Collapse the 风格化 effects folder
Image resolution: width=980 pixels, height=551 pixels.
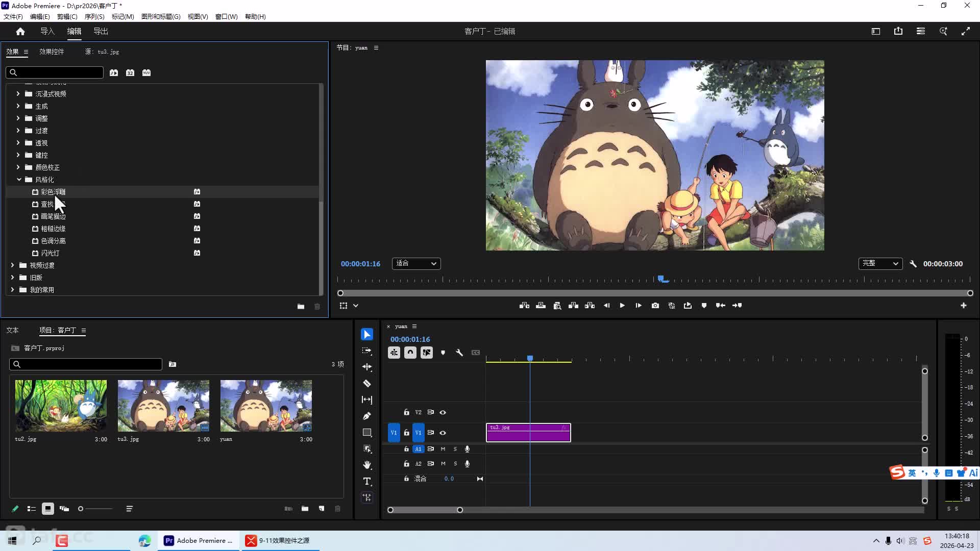click(x=19, y=180)
